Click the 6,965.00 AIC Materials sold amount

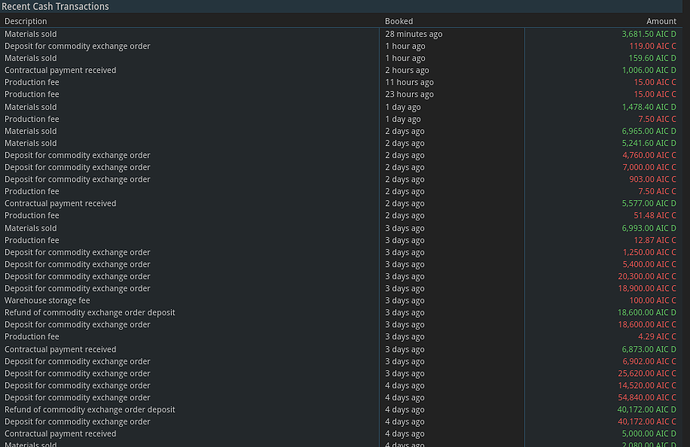(648, 131)
